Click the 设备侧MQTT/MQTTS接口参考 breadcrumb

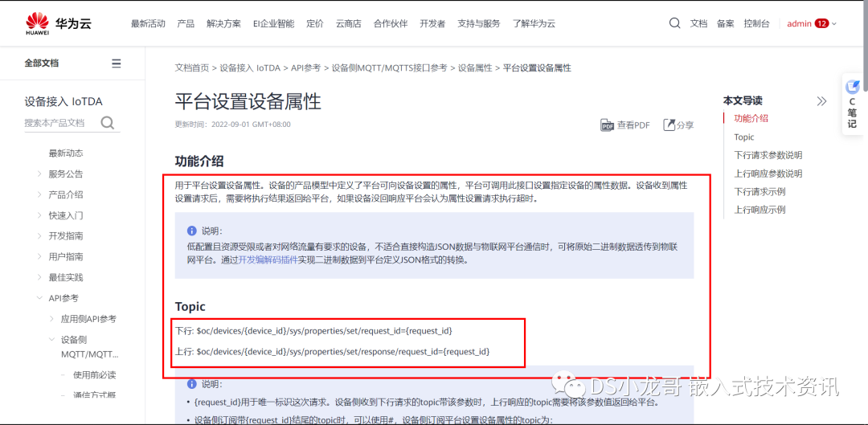click(x=389, y=68)
